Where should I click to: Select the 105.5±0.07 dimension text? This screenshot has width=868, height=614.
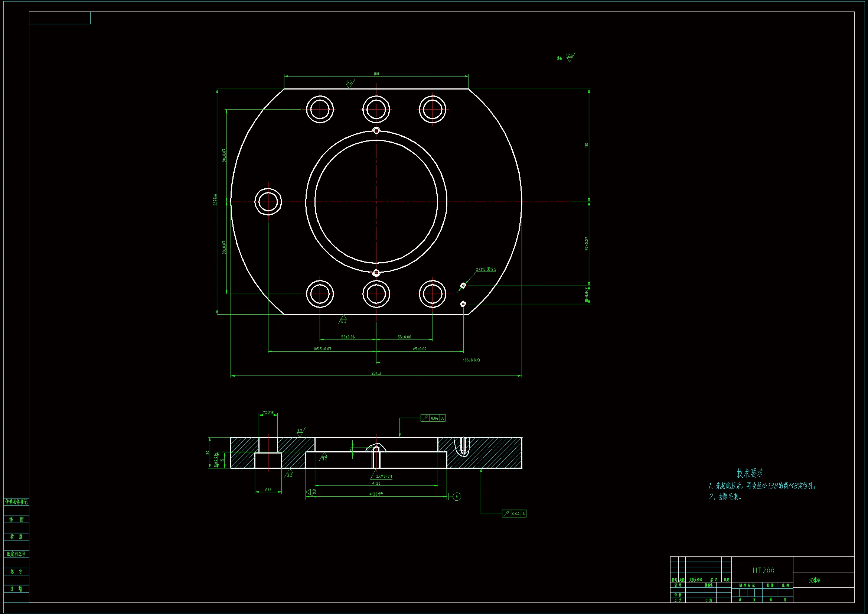coord(322,349)
